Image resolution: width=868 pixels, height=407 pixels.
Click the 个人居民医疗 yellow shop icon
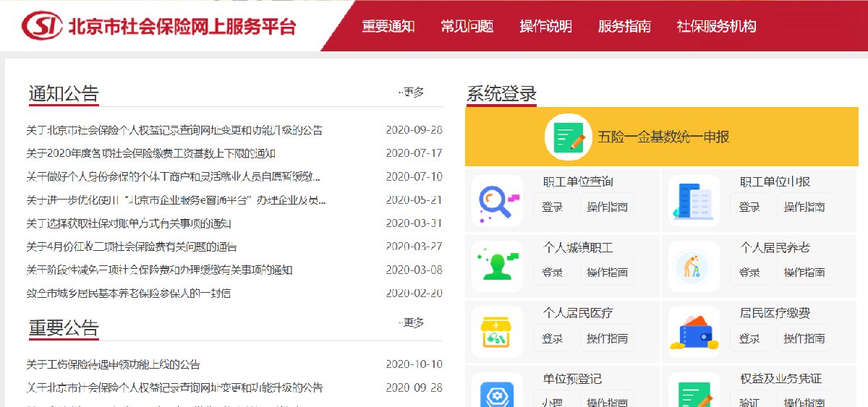pyautogui.click(x=497, y=332)
